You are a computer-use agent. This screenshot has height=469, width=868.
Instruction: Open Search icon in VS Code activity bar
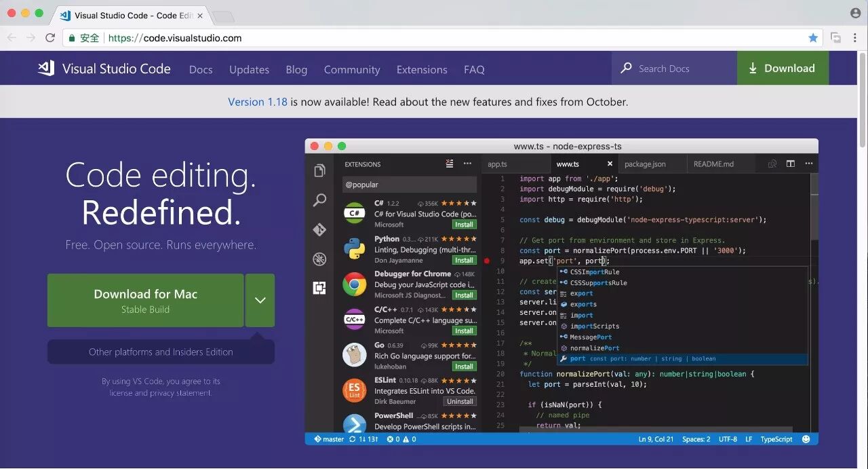tap(319, 200)
